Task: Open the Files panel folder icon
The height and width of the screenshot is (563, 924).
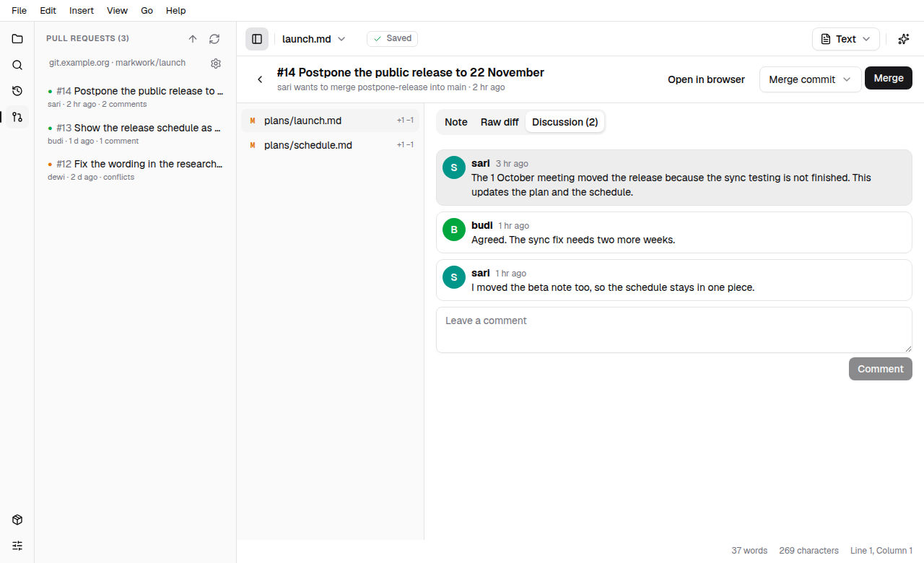Action: (x=17, y=39)
